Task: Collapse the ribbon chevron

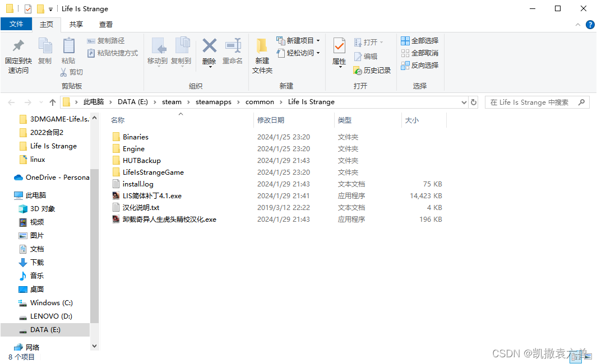Action: click(x=577, y=25)
